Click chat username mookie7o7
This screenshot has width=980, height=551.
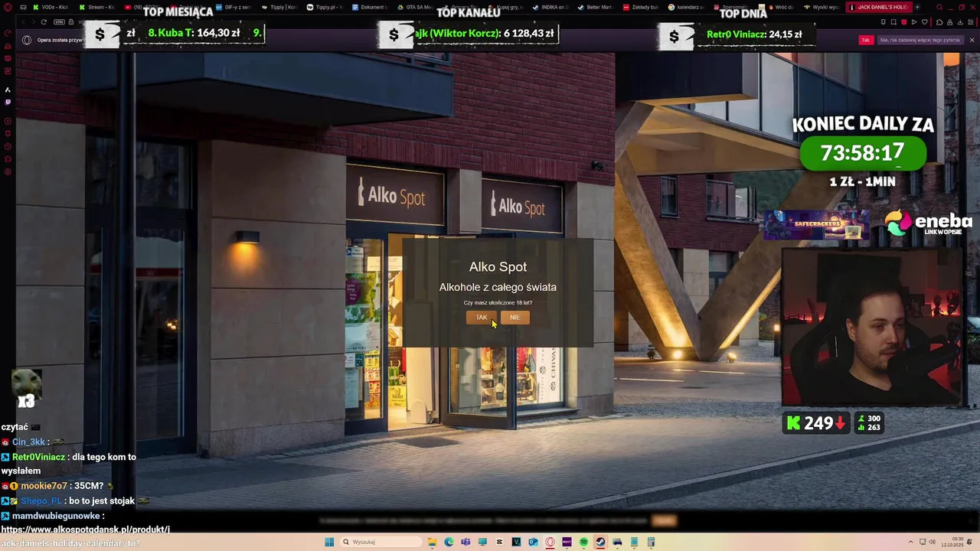coord(44,486)
